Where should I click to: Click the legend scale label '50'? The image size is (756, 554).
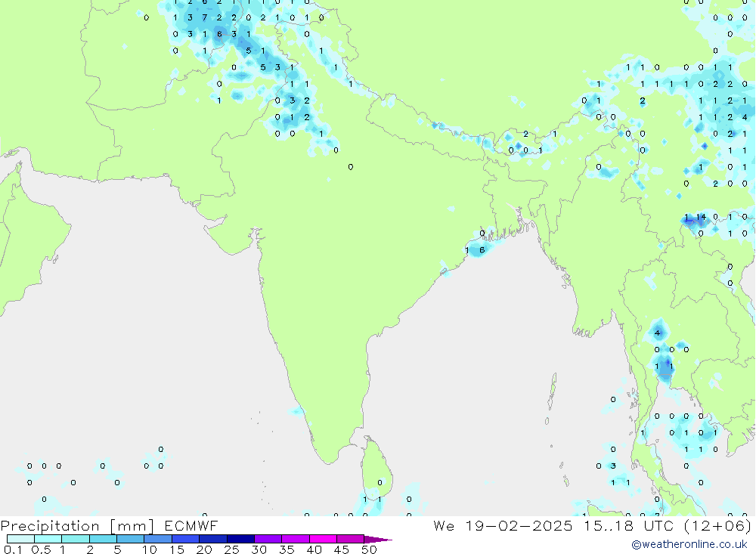(370, 549)
